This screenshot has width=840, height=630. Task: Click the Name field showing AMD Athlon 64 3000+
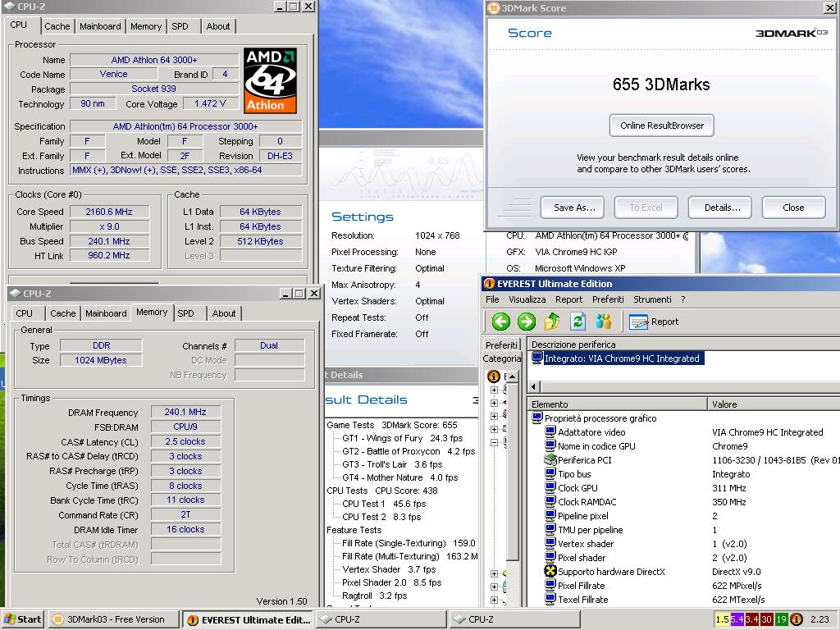pos(153,60)
